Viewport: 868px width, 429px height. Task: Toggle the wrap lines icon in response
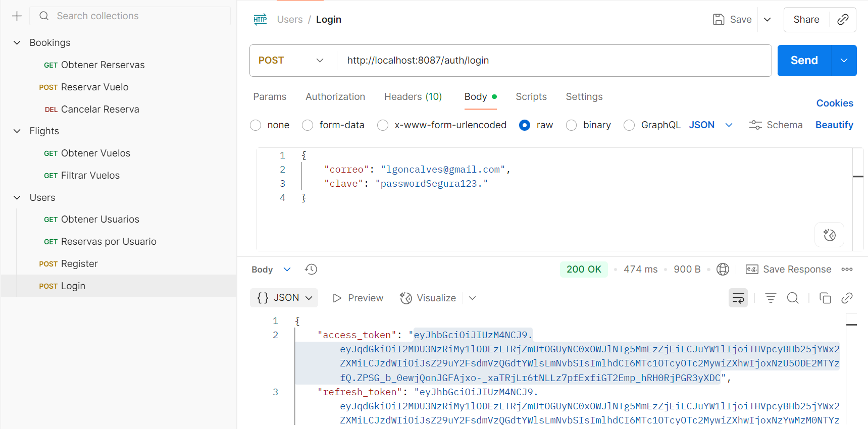point(738,298)
